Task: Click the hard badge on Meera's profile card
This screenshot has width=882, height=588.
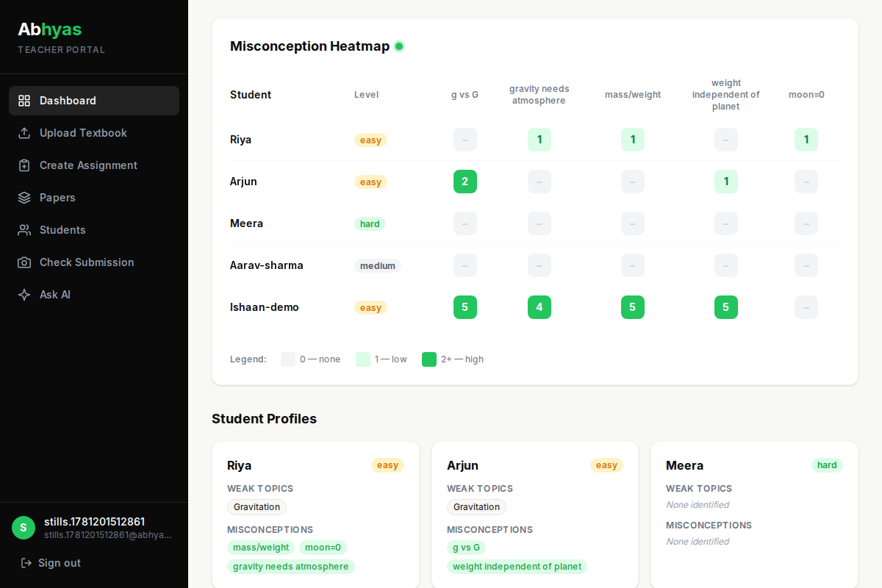Action: [827, 465]
